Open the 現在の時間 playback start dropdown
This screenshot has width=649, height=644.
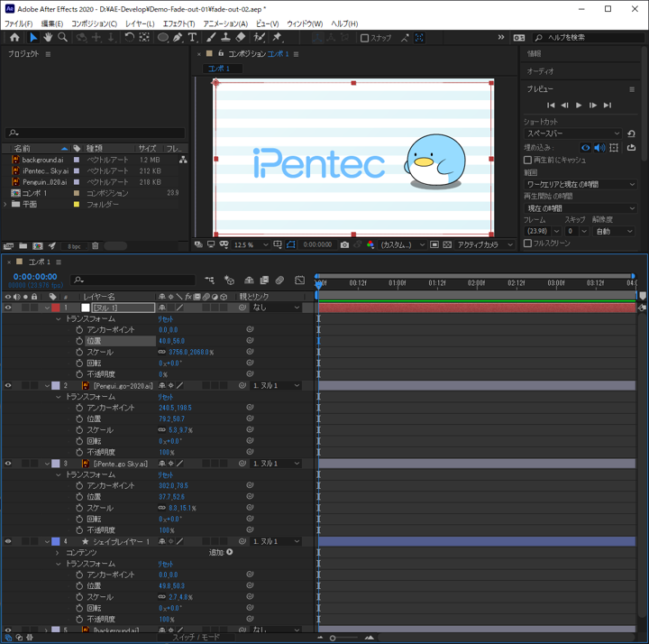tap(580, 208)
